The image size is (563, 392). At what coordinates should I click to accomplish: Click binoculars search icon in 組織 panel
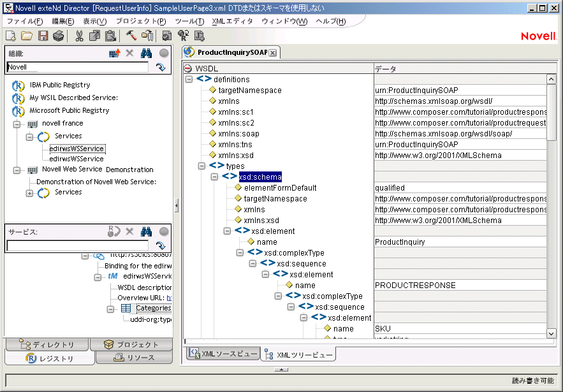pos(146,54)
